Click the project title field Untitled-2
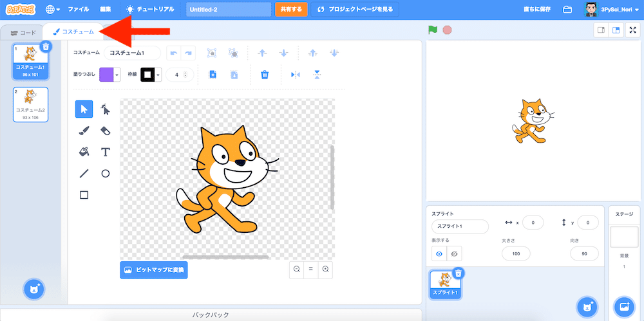Screen dimensions: 644x321 (x=229, y=10)
